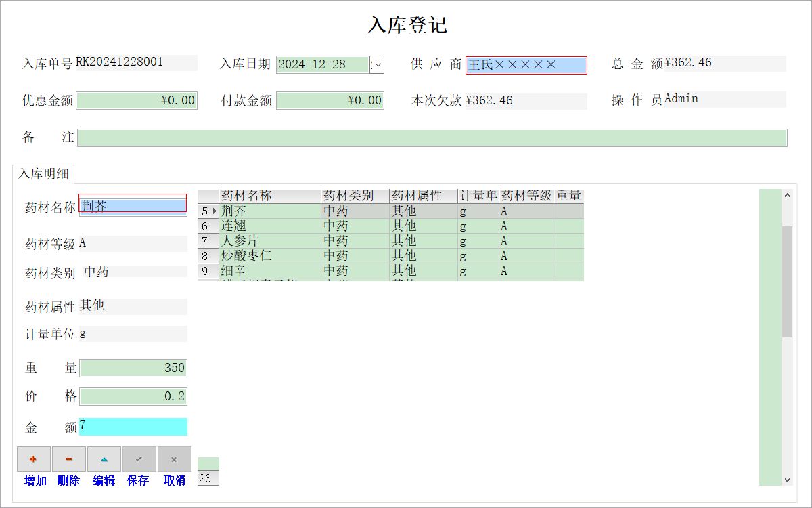
Task: Select row header 6 in the grid
Action: [208, 226]
